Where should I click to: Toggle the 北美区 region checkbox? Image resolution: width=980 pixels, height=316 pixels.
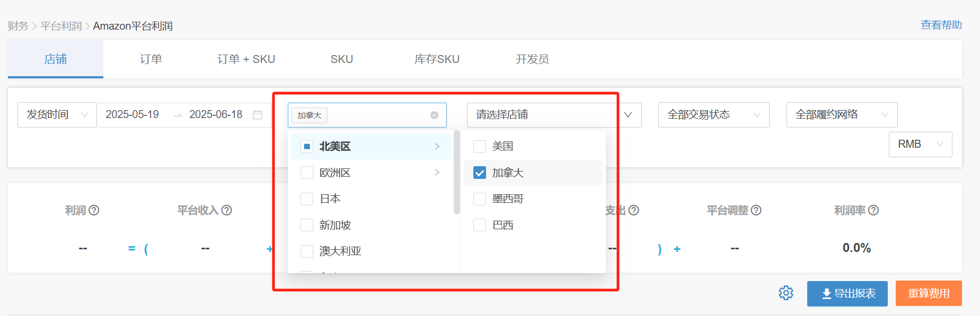point(307,147)
